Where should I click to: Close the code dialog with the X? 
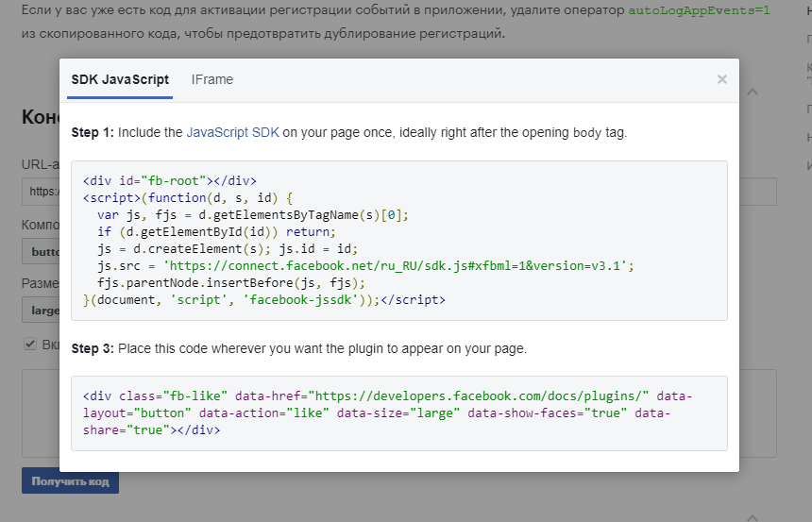pos(722,79)
